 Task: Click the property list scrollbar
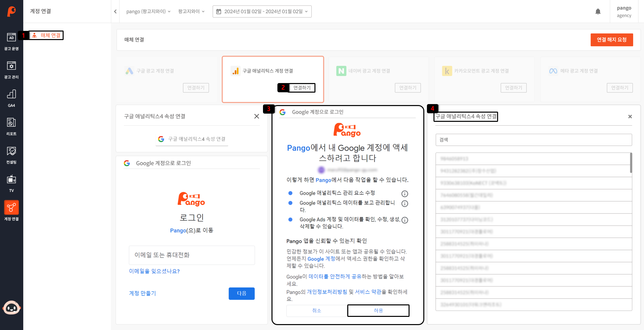click(x=631, y=163)
